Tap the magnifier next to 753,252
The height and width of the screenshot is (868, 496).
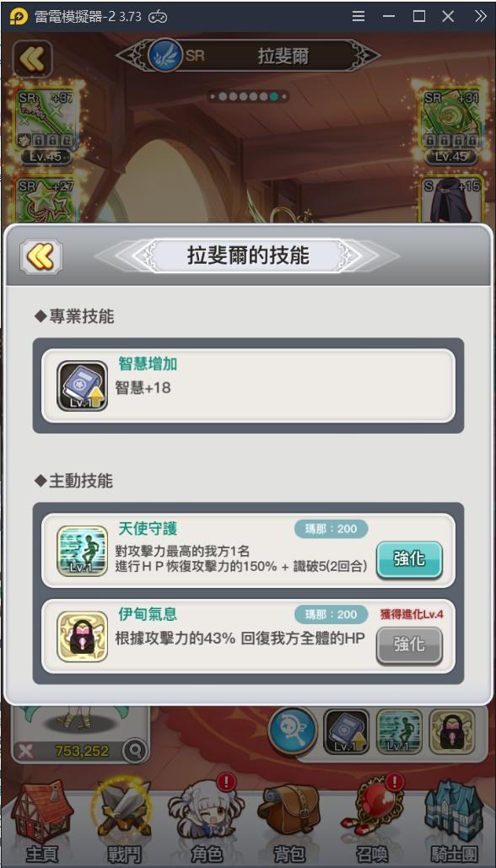point(135,751)
